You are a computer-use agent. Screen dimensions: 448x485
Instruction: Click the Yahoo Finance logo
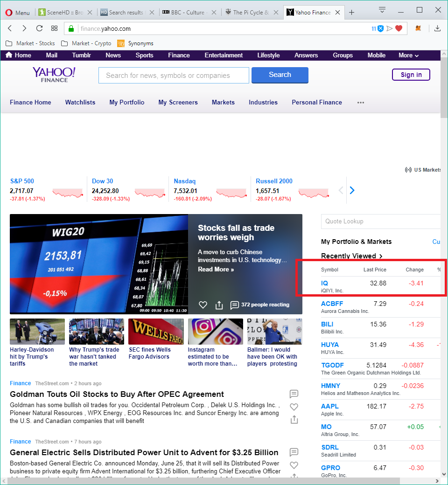click(x=54, y=75)
